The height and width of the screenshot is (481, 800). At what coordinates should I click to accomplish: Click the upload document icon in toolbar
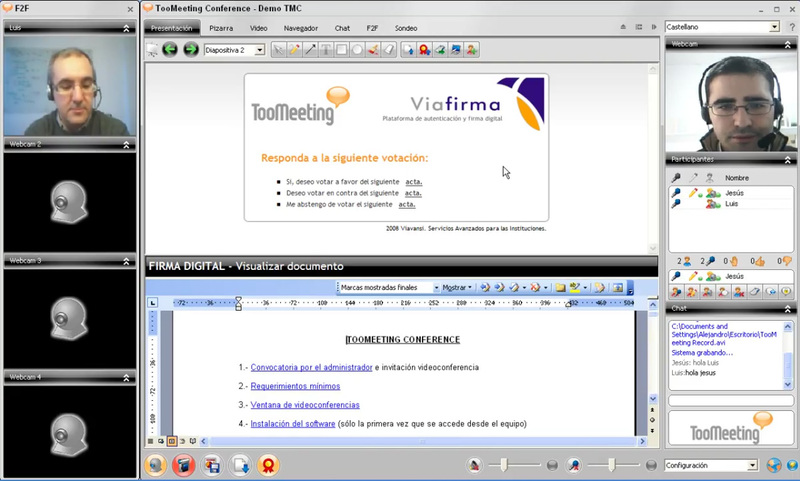tap(409, 49)
